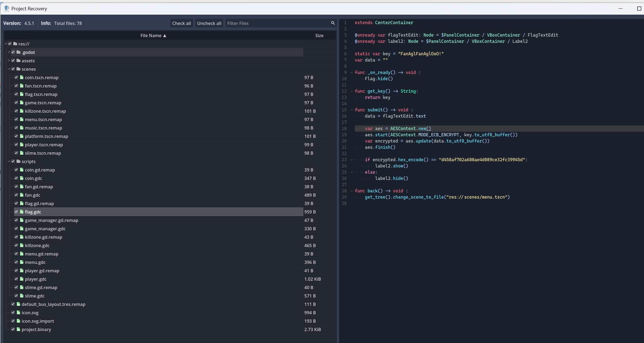Click the assets folder icon
The height and width of the screenshot is (343, 644).
point(18,60)
